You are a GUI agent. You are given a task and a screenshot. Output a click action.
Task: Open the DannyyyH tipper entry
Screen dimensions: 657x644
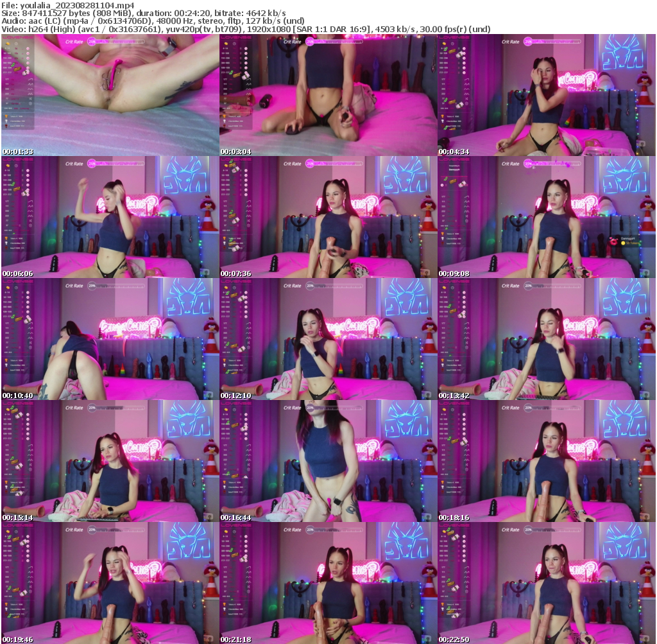coord(628,238)
